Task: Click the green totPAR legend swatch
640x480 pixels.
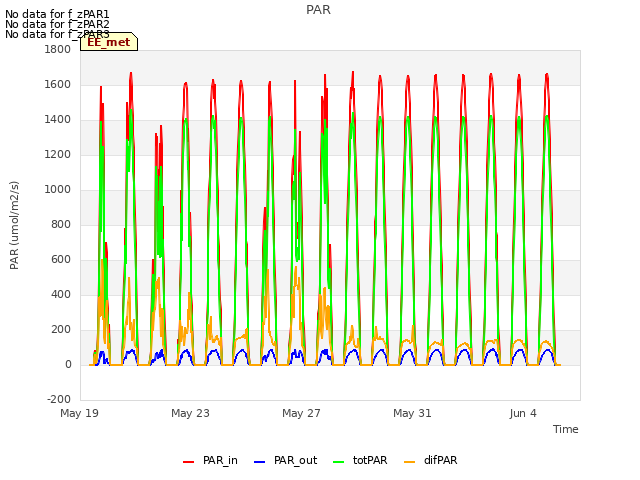Action: [339, 462]
